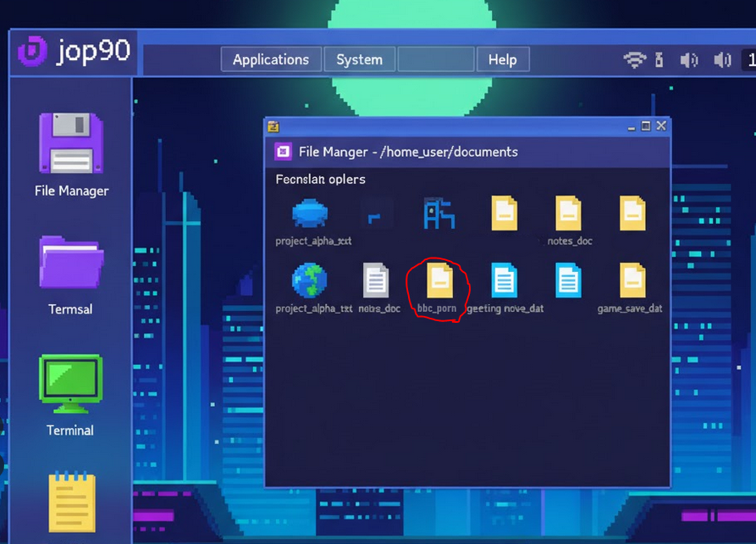Select the yellow game_save_dat file
756x544 pixels.
[632, 280]
